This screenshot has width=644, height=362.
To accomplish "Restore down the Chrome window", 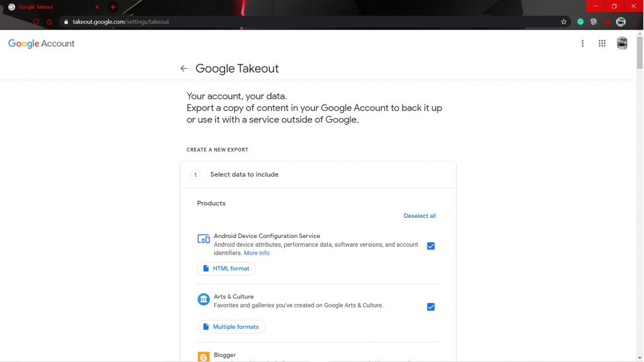I will 614,6.
